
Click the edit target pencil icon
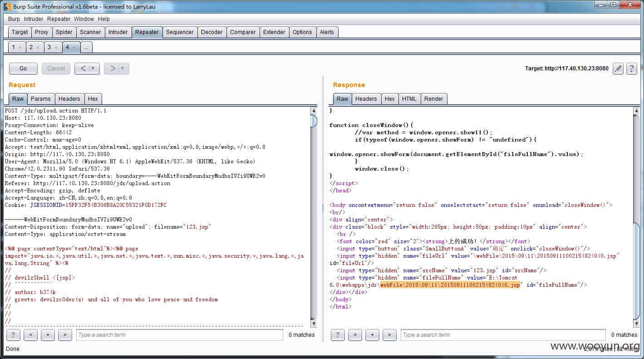(618, 69)
